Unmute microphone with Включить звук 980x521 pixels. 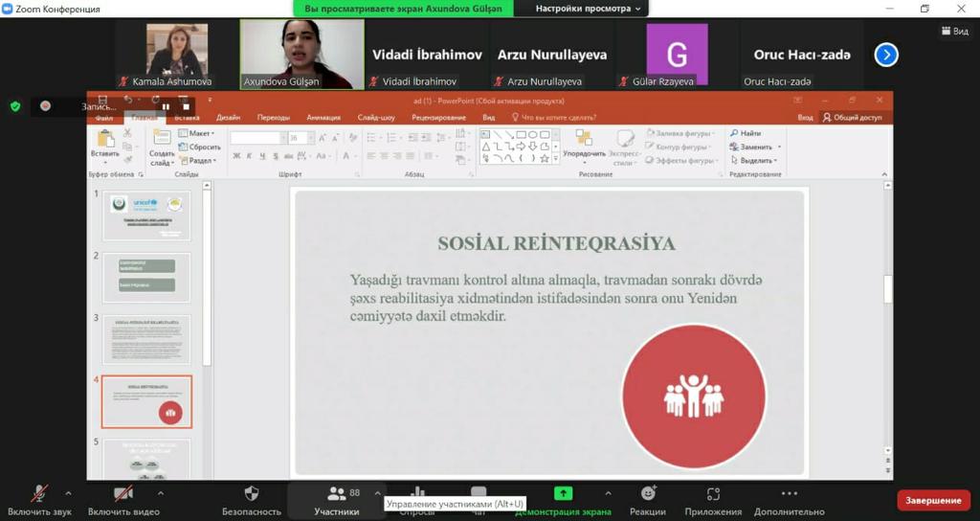(39, 501)
